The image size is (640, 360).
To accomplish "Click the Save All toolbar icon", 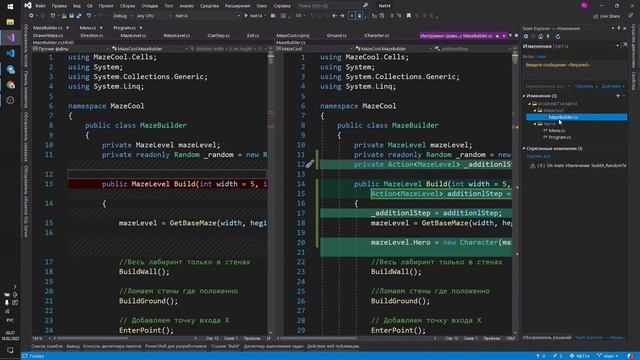I will (78, 16).
